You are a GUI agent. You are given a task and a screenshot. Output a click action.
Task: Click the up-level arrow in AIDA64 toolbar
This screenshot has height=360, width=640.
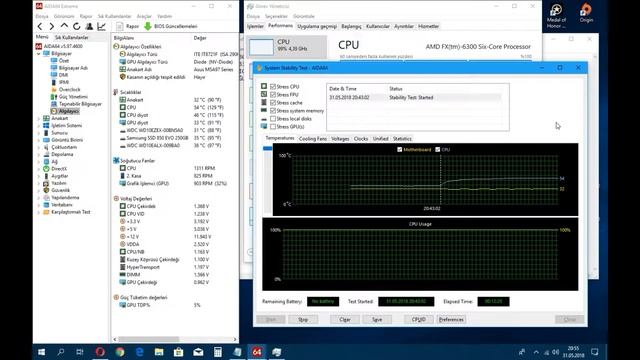coord(64,26)
